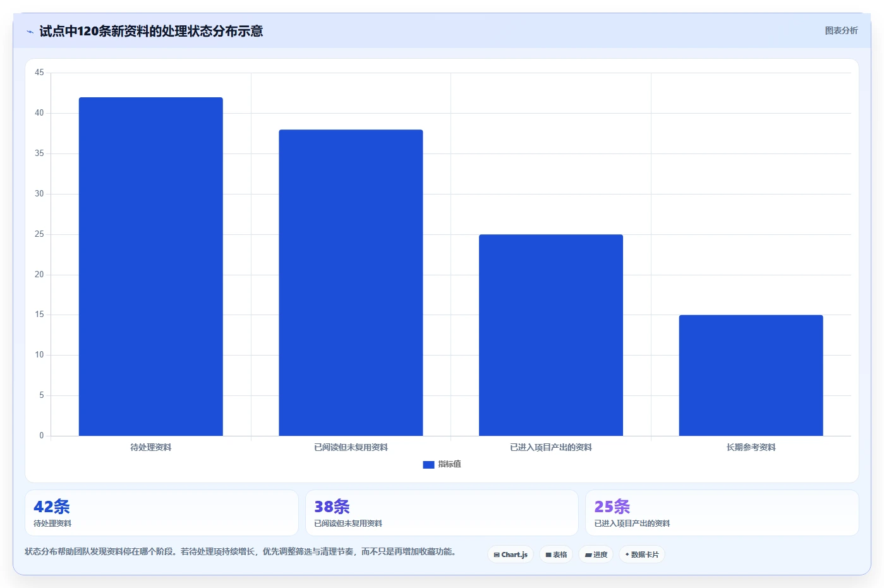Image resolution: width=884 pixels, height=588 pixels.
Task: Click the 已阅读但未复用资料 bar
Action: point(351,282)
